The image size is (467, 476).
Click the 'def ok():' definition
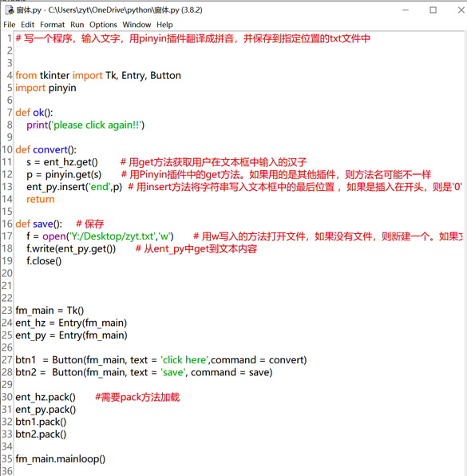[x=34, y=113]
